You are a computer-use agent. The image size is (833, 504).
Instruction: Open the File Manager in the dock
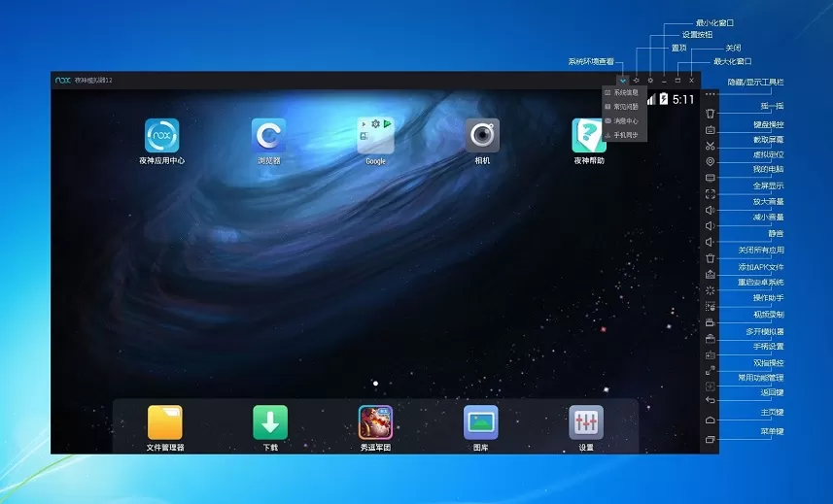click(x=165, y=422)
